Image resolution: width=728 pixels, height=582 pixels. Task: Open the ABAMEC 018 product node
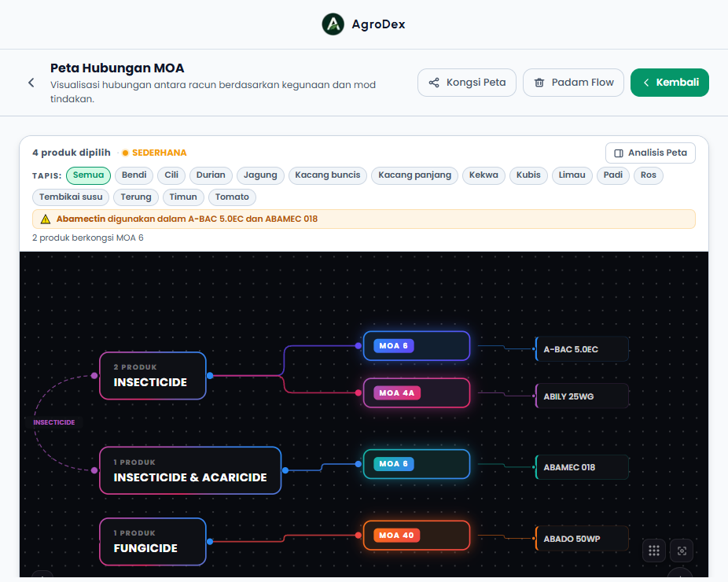click(x=583, y=467)
